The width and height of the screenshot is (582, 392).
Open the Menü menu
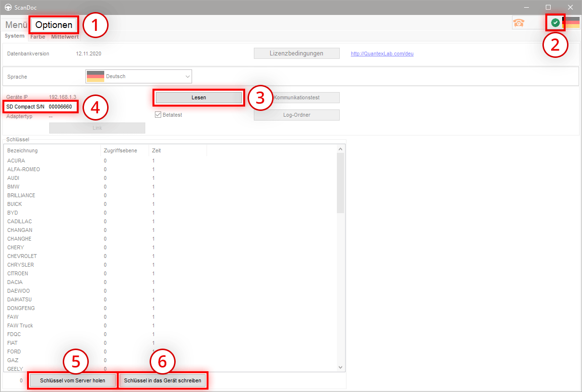click(x=16, y=25)
